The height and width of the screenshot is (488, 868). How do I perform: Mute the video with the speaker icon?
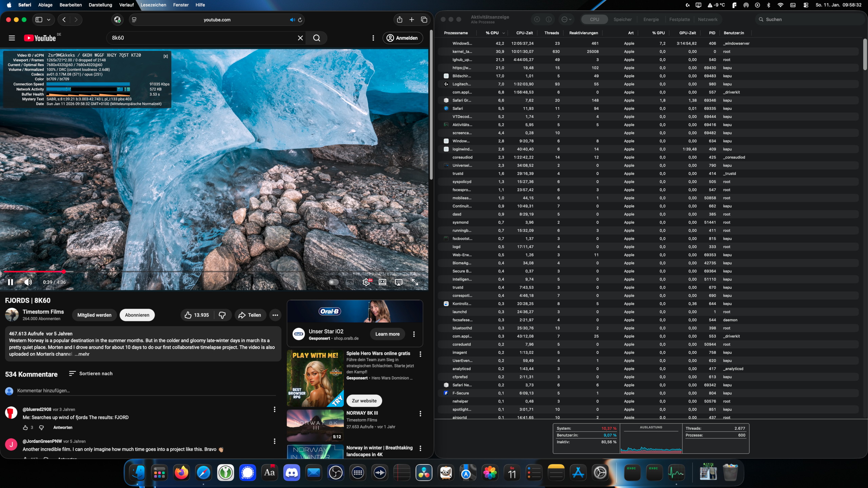28,282
